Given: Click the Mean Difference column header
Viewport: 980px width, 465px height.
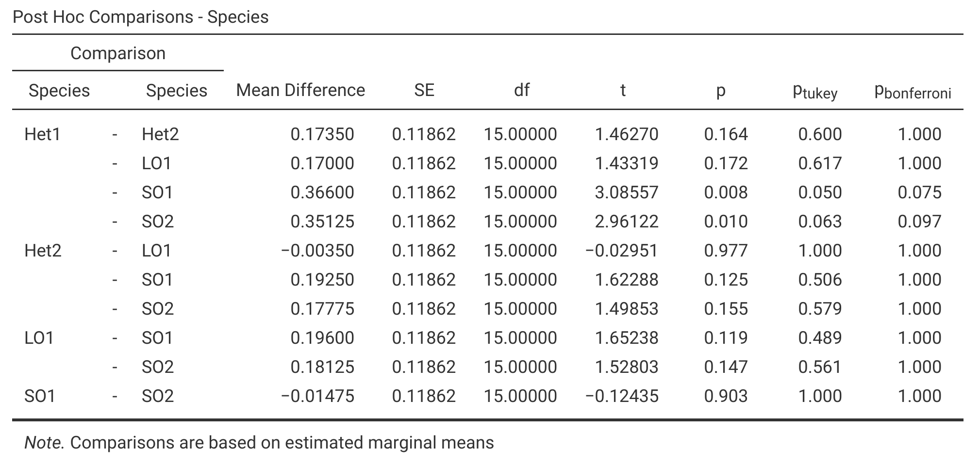Looking at the screenshot, I should pos(300,90).
